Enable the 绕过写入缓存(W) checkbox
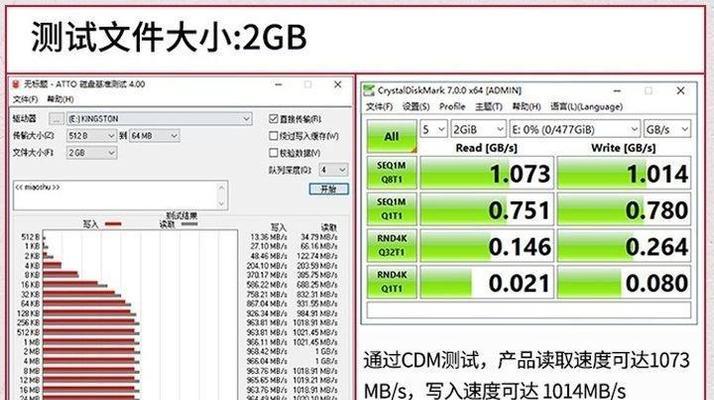 coord(273,136)
